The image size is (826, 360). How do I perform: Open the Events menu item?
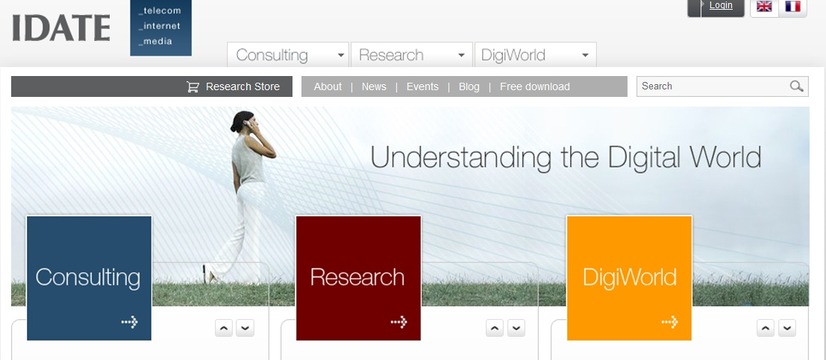[422, 87]
